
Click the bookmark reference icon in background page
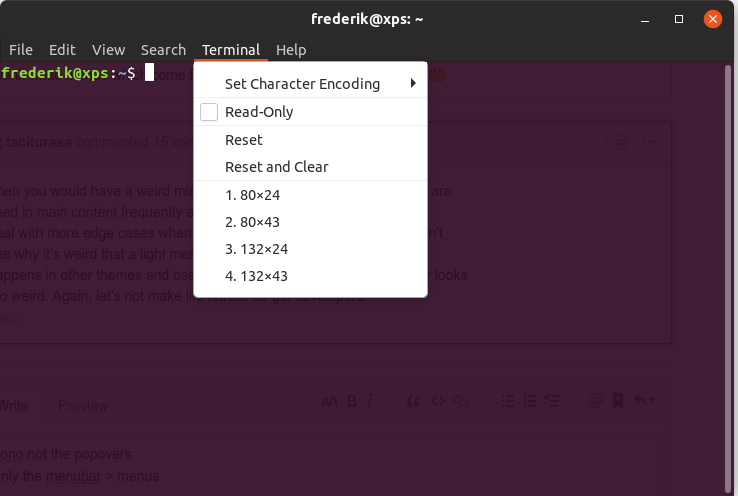(618, 401)
